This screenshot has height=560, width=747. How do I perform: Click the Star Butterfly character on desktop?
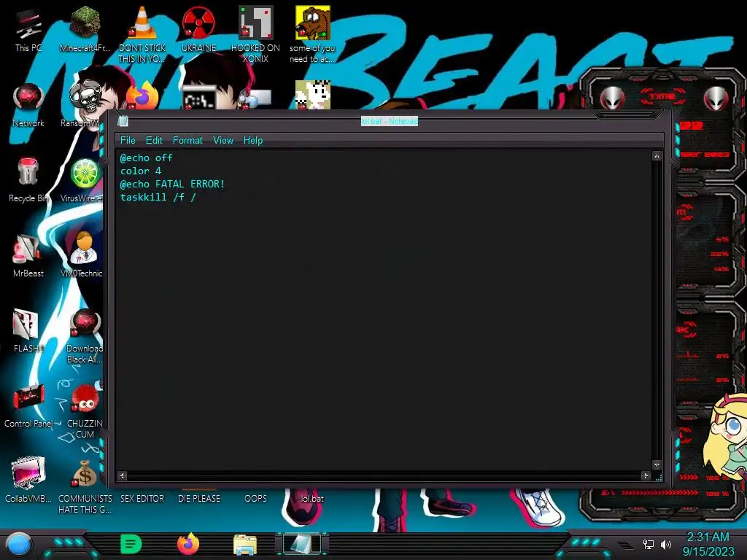[726, 436]
